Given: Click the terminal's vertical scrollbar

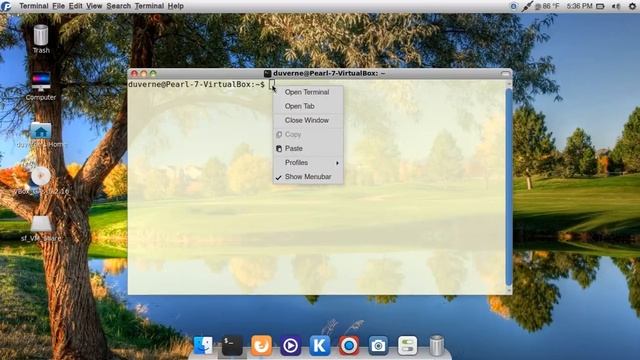Looking at the screenshot, I should [x=509, y=187].
